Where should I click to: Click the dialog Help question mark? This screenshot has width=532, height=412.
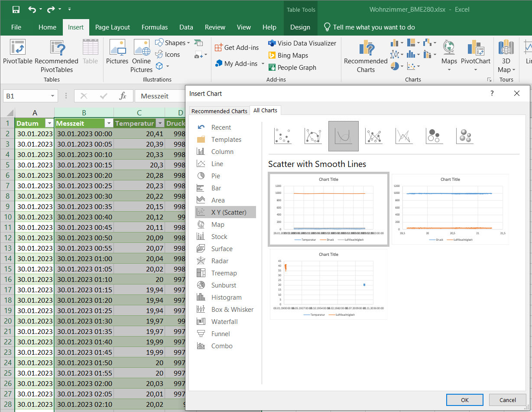492,93
